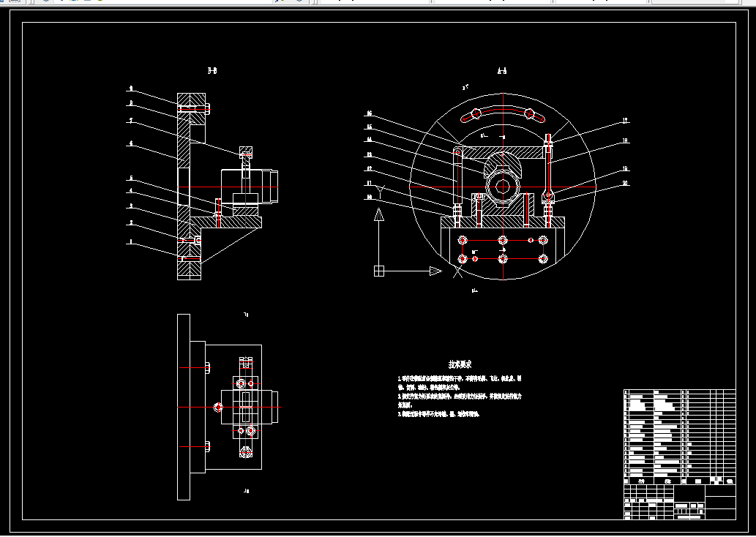Select the hatched top clamp plate in A-A view
756x537 pixels.
(x=503, y=153)
